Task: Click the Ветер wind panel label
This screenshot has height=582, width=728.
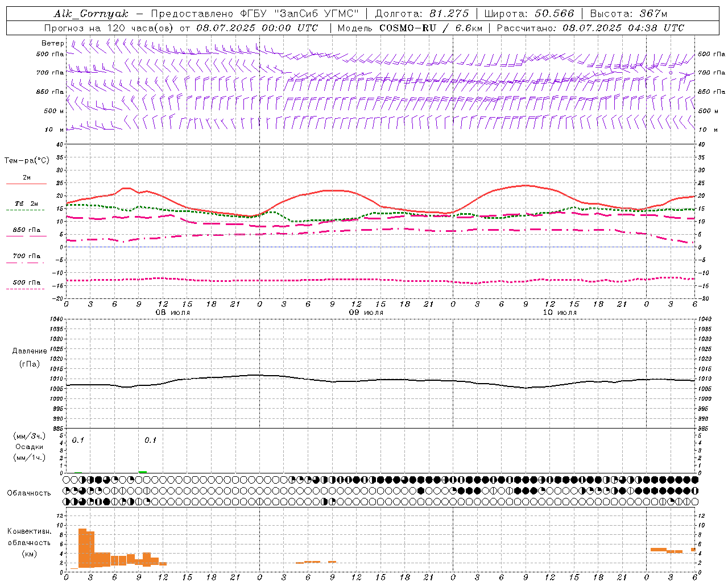Action: click(53, 43)
